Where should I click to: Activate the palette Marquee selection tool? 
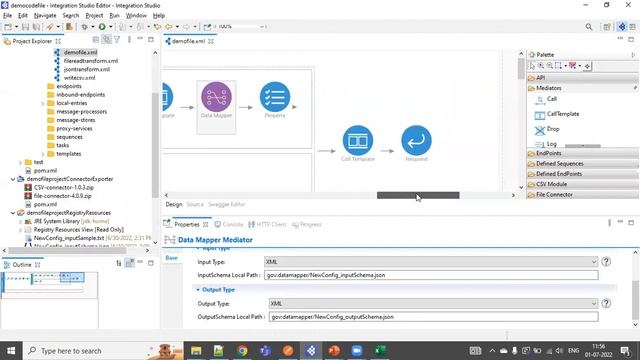[x=558, y=66]
